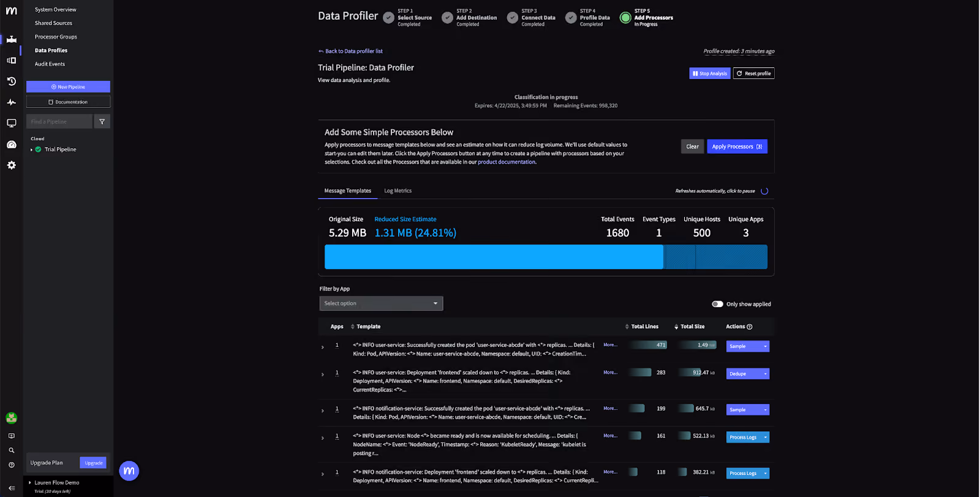Click the Actions column info icon
The image size is (980, 497).
(750, 327)
